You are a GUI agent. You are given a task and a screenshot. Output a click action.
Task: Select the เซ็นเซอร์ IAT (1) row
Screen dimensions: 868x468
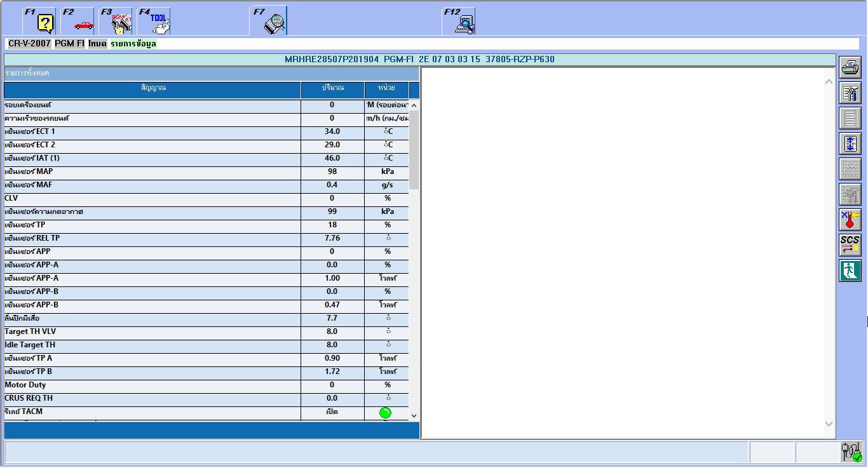point(207,159)
